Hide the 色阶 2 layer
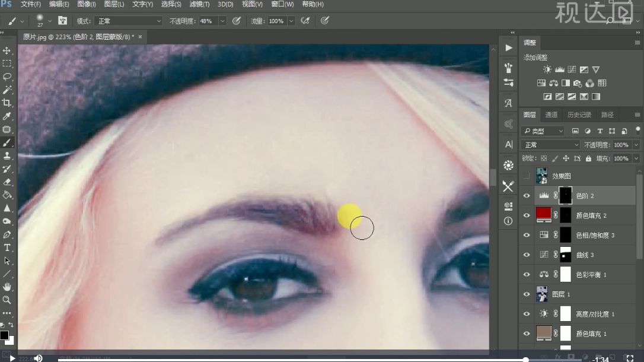Image resolution: width=644 pixels, height=362 pixels. pyautogui.click(x=527, y=196)
